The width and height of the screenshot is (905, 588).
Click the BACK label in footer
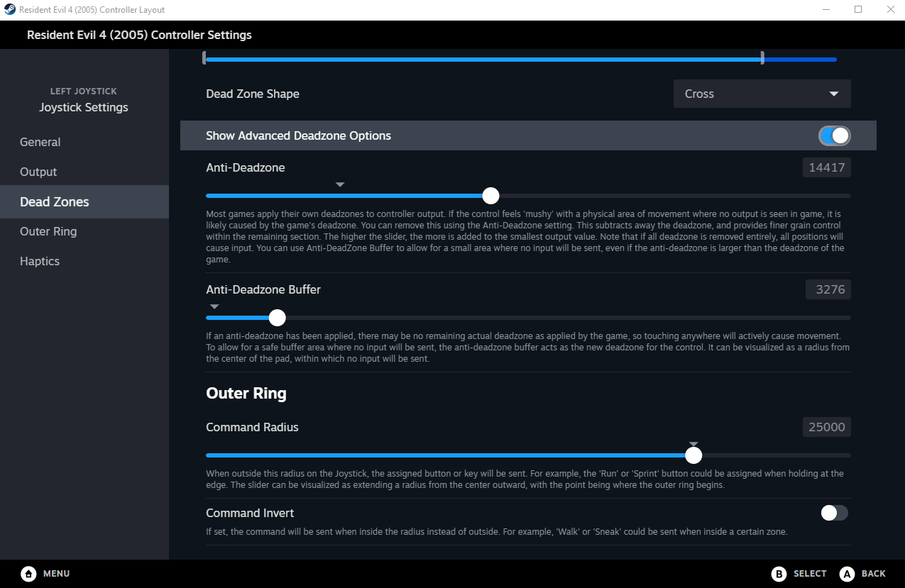(x=874, y=573)
